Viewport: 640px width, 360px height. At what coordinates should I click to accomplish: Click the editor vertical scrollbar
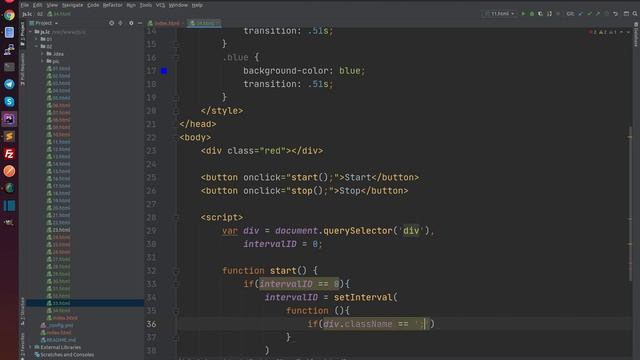click(x=630, y=204)
